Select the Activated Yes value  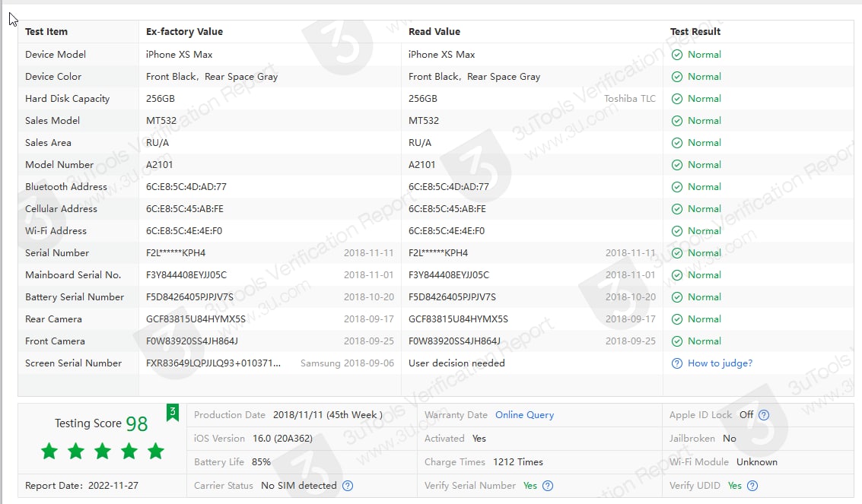[479, 439]
